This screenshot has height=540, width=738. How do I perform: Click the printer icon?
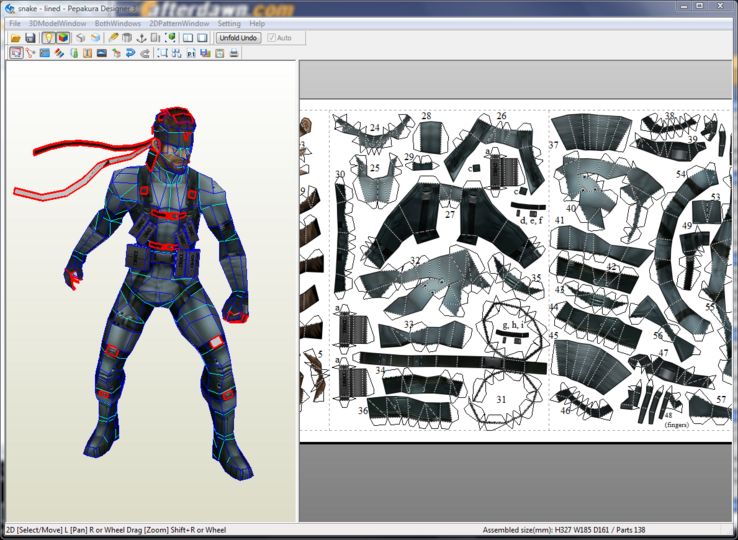click(234, 53)
